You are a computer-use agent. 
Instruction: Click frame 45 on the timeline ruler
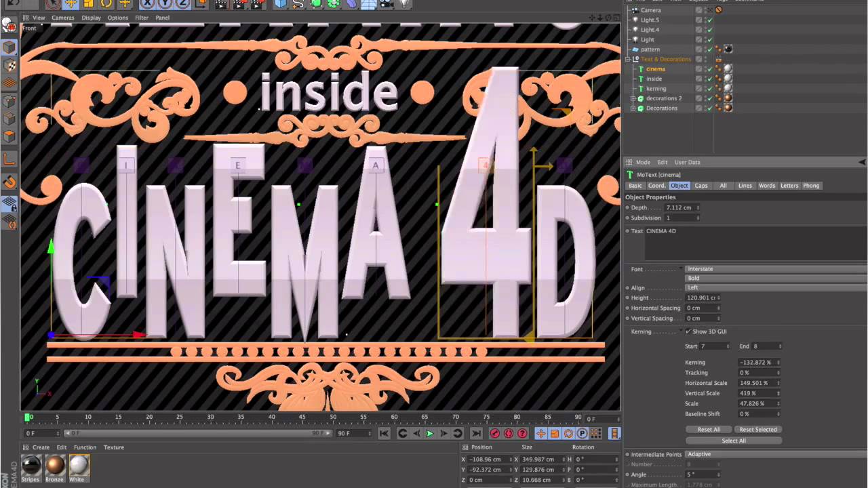tap(302, 417)
